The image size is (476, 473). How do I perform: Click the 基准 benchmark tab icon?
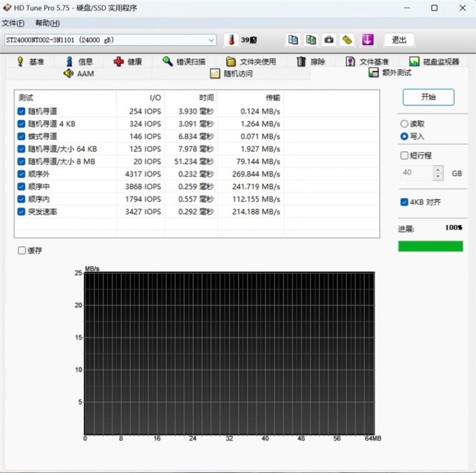click(20, 61)
